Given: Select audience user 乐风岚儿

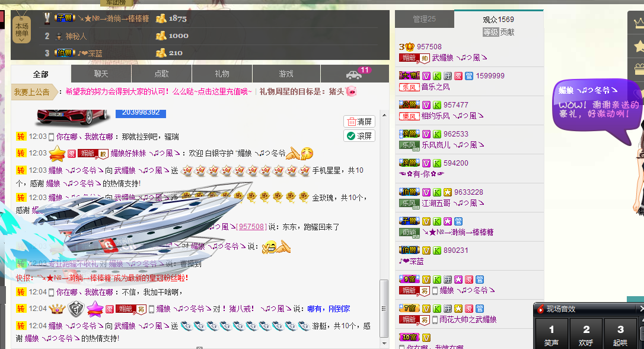Looking at the screenshot, I should [x=470, y=139].
